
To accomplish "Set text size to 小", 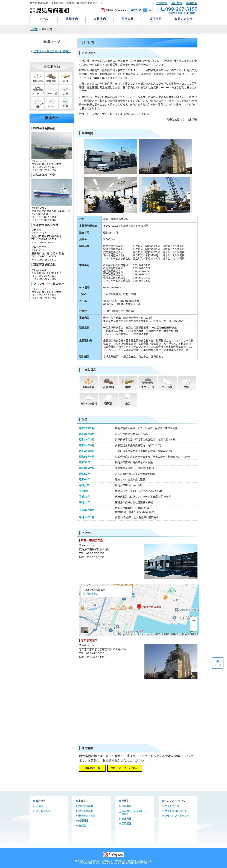I will (145, 10).
